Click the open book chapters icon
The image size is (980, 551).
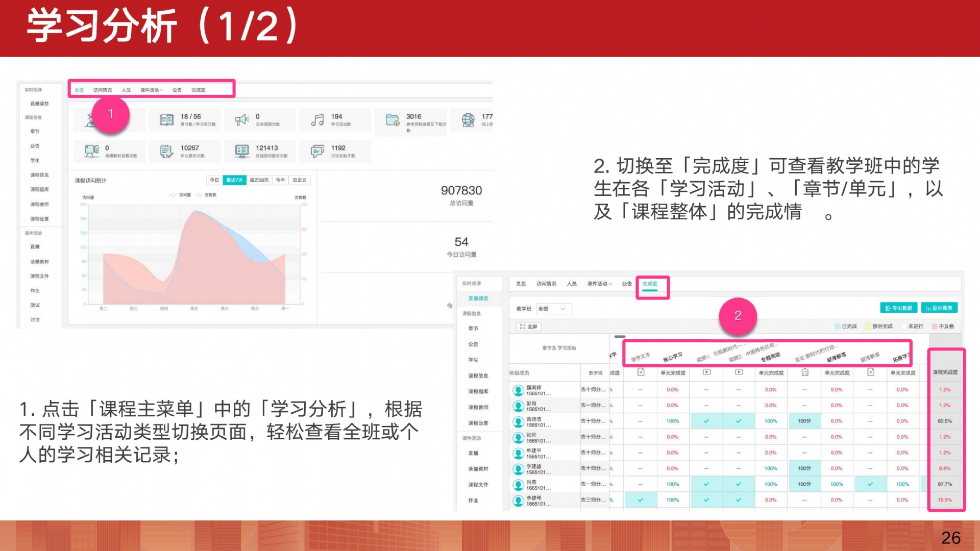point(167,120)
